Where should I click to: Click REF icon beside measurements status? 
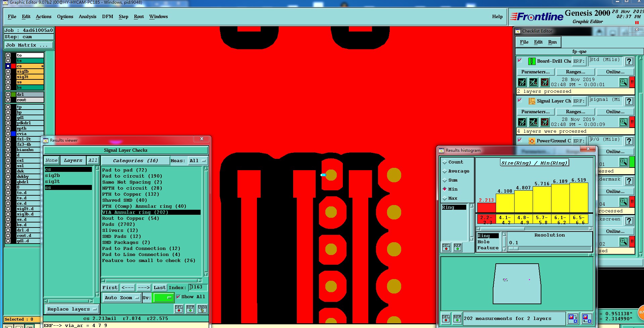click(x=457, y=318)
